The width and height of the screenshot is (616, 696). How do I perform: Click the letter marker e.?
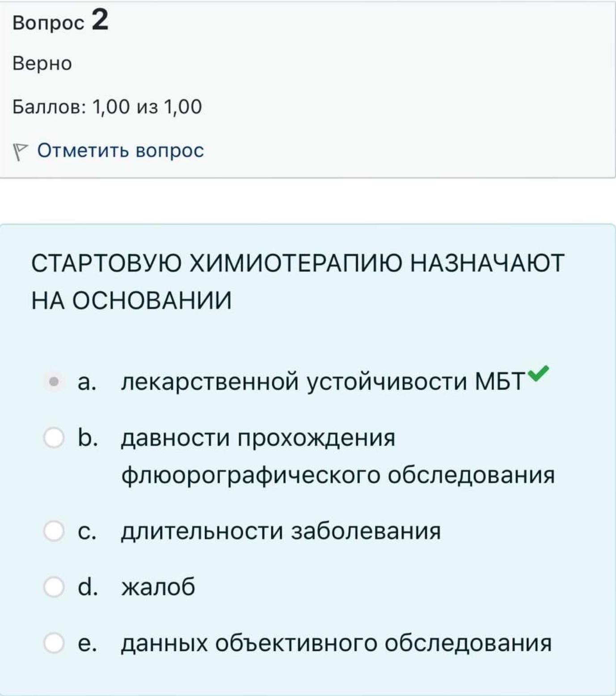click(x=87, y=644)
